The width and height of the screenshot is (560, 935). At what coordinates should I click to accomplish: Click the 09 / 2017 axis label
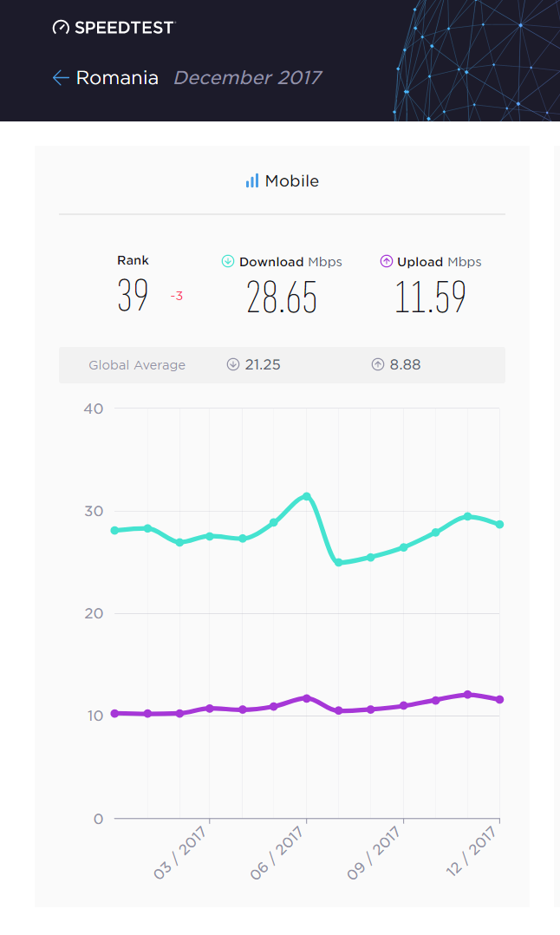(x=377, y=853)
